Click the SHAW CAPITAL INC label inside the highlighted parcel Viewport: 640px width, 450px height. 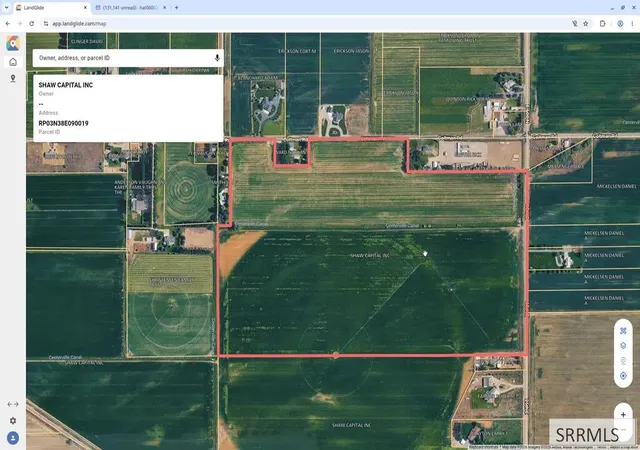370,256
